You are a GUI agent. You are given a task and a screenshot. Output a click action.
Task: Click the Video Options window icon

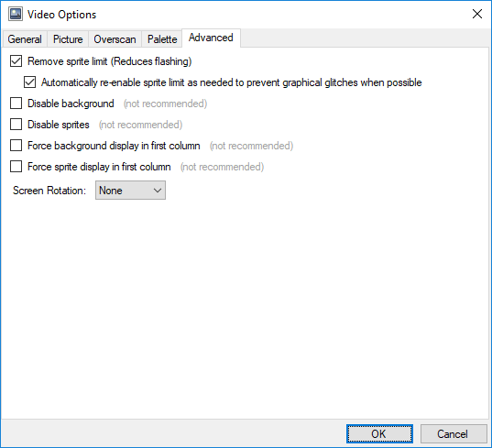pos(16,14)
